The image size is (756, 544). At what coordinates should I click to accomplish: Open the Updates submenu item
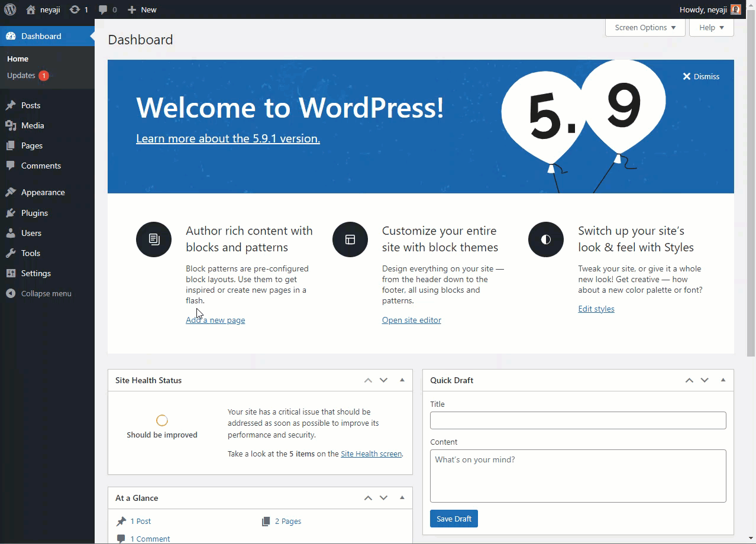click(21, 75)
